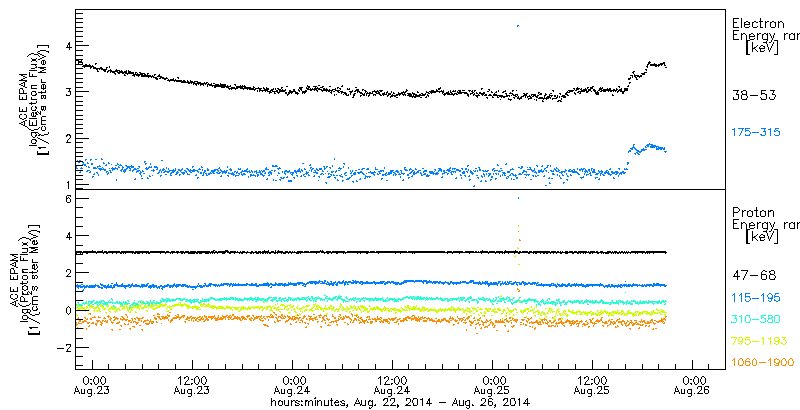Click the 0:00 Aug.23 time axis label
The height and width of the screenshot is (410, 800).
[x=93, y=385]
